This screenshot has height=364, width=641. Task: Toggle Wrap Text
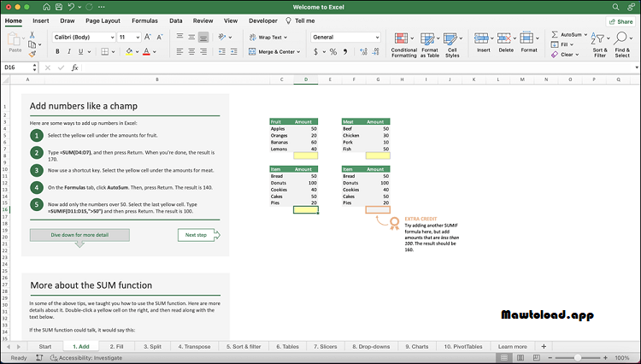tap(268, 38)
